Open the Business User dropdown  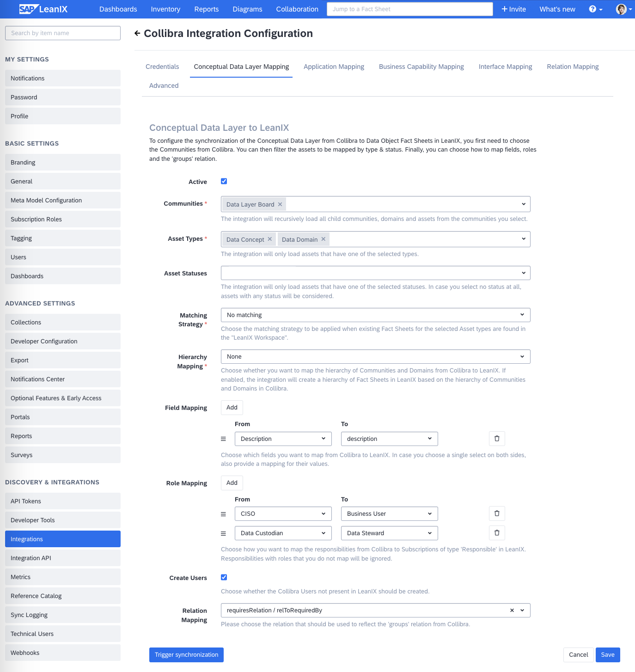click(x=390, y=513)
